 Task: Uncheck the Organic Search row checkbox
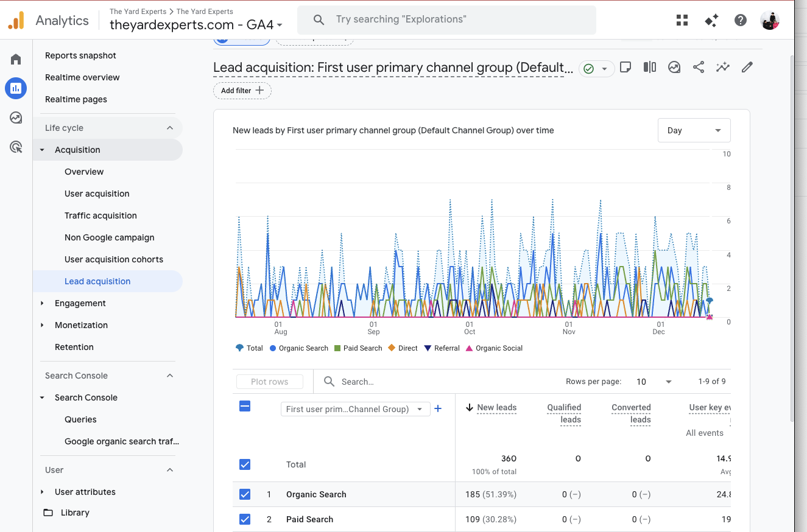click(x=245, y=494)
